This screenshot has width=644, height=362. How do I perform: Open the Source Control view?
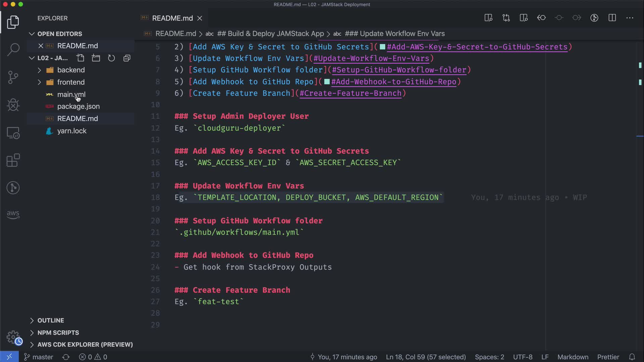pos(13,77)
